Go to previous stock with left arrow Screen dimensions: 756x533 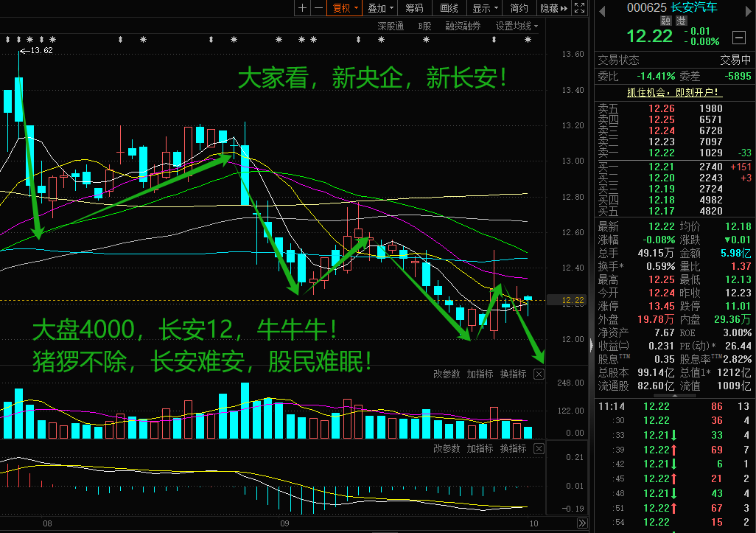pyautogui.click(x=602, y=12)
